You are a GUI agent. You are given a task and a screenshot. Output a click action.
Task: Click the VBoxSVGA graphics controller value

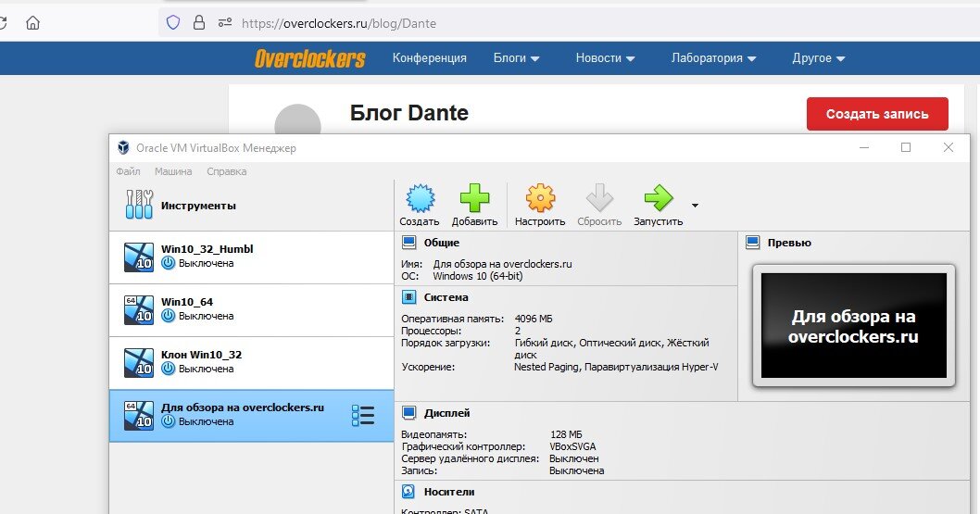572,446
